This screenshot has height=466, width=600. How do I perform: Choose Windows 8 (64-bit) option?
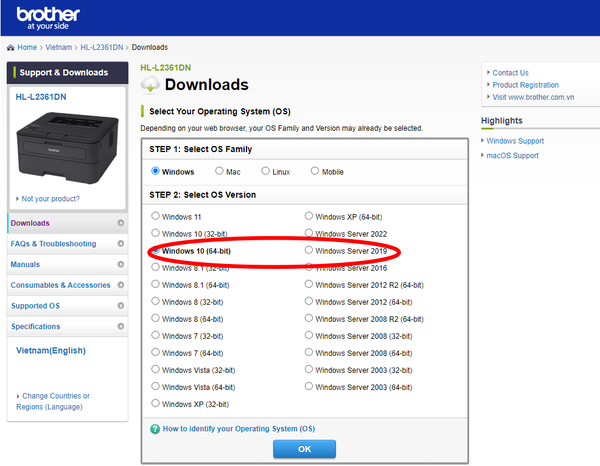tap(155, 318)
